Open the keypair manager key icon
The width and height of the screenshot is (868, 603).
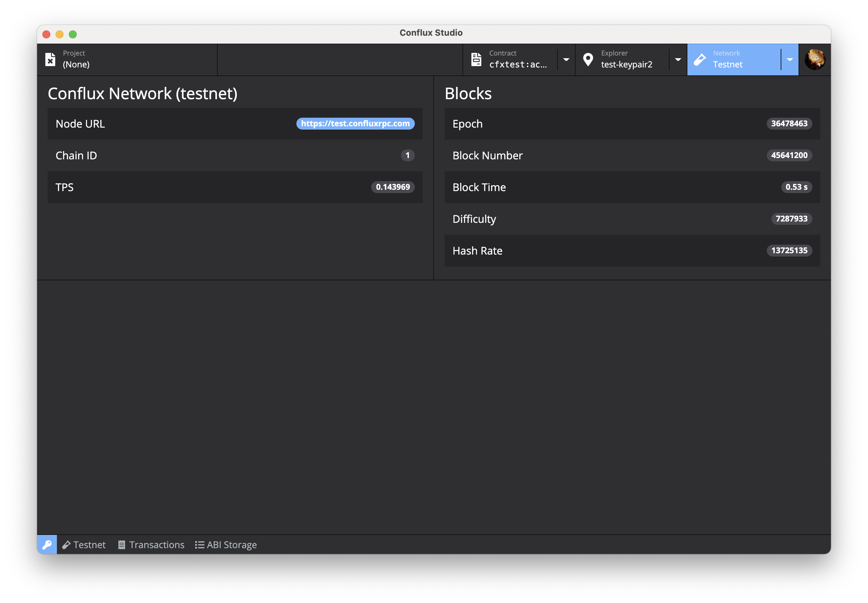[x=47, y=544]
